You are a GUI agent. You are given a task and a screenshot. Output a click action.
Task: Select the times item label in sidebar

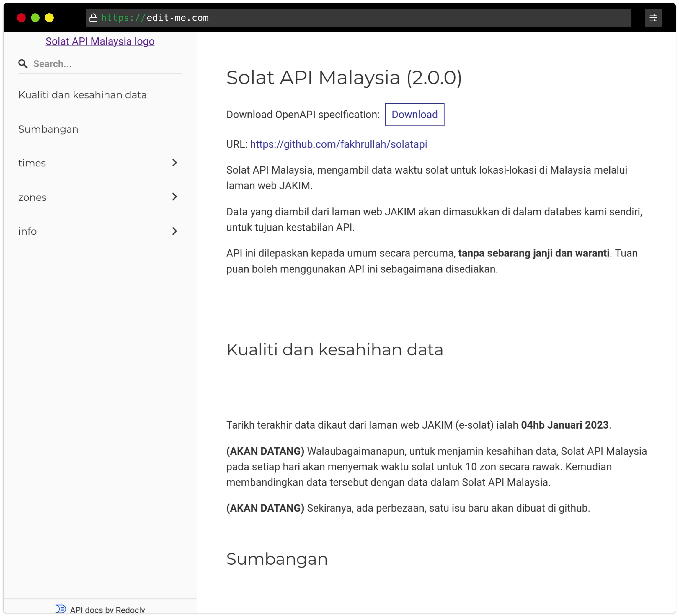[x=32, y=163]
